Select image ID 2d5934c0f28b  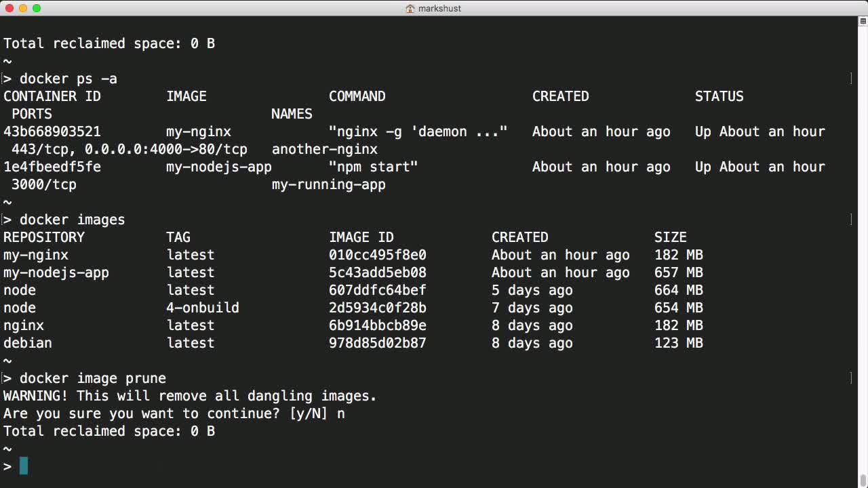tap(378, 308)
